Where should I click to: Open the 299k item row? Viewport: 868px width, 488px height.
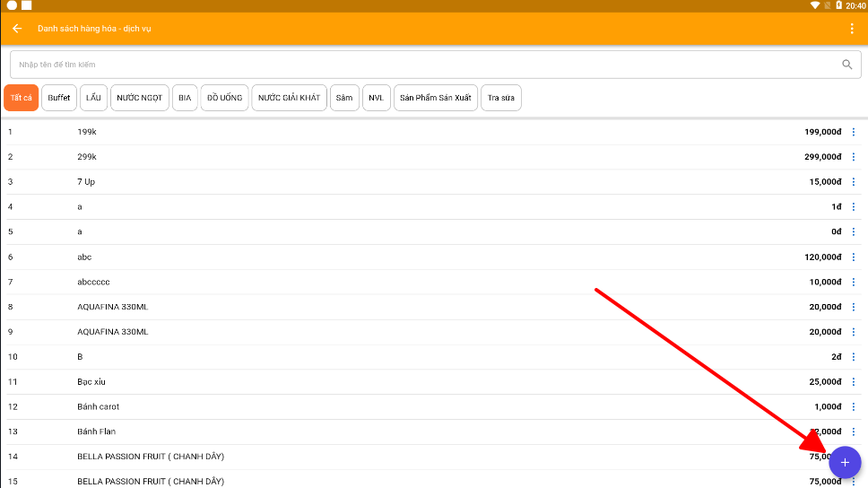tap(434, 157)
